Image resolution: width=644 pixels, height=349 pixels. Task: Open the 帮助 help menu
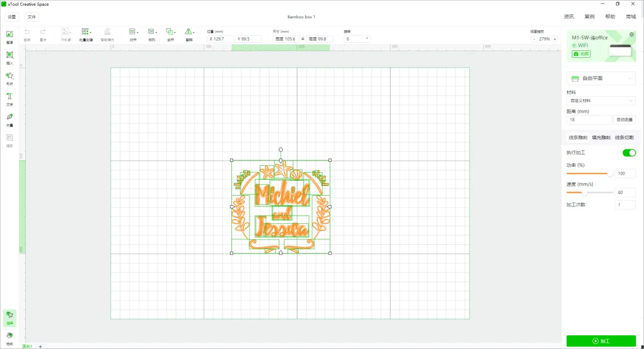click(610, 17)
